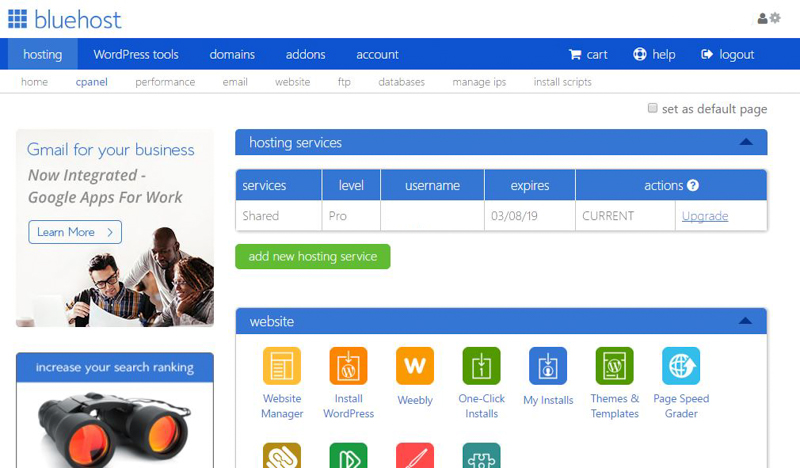Open the Website Manager icon

[282, 366]
